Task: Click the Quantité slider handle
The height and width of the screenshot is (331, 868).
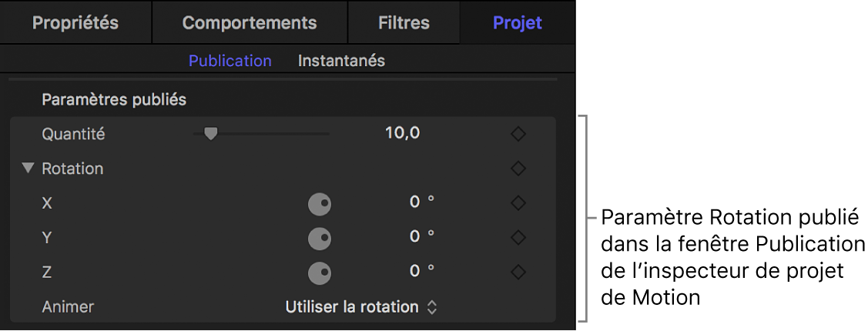Action: pos(210,134)
